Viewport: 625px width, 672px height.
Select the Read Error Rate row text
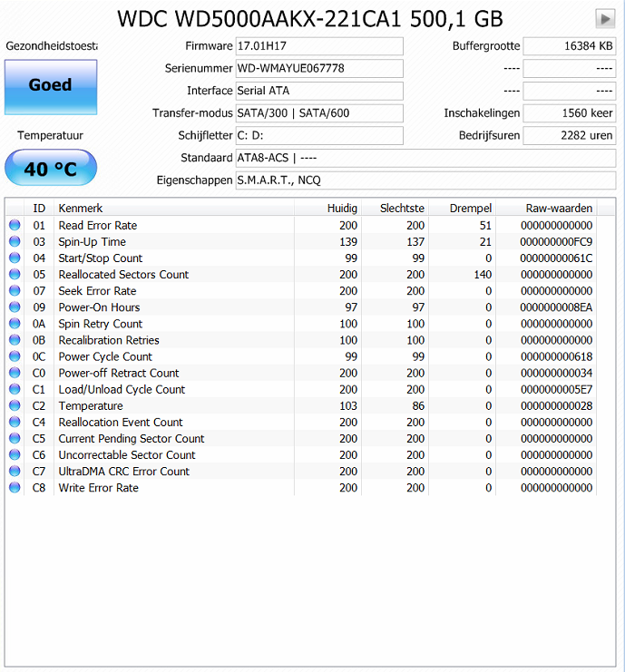click(98, 226)
